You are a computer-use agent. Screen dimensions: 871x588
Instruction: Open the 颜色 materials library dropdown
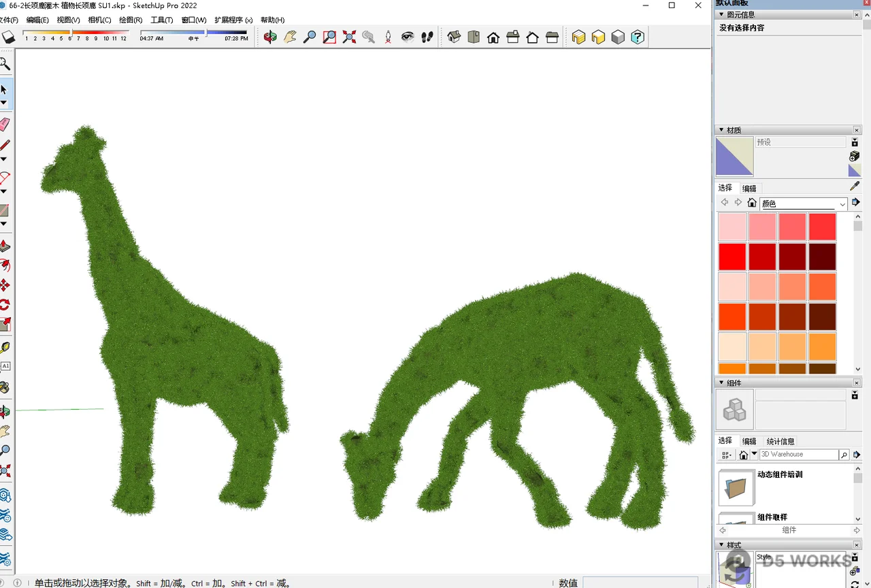(842, 203)
